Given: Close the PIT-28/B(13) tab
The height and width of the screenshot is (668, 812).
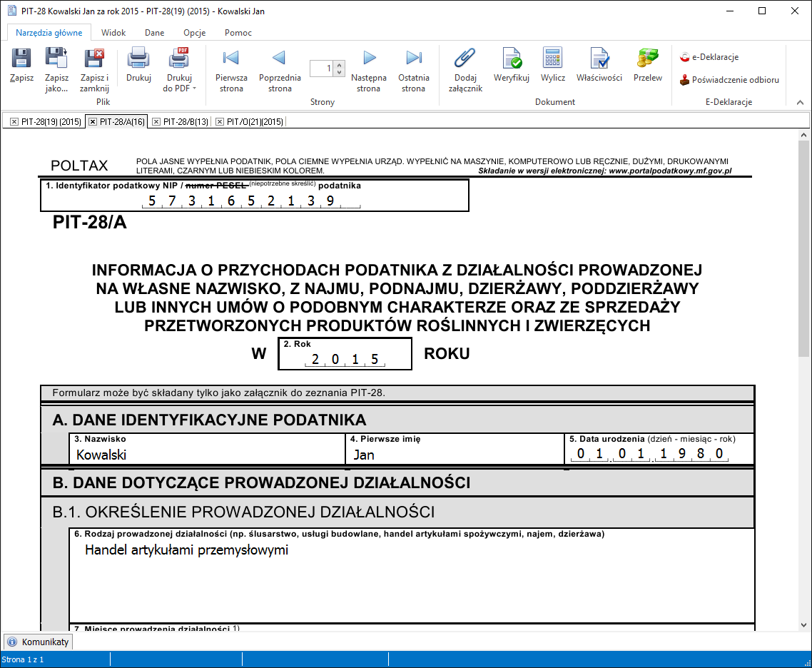Looking at the screenshot, I should click(x=156, y=122).
